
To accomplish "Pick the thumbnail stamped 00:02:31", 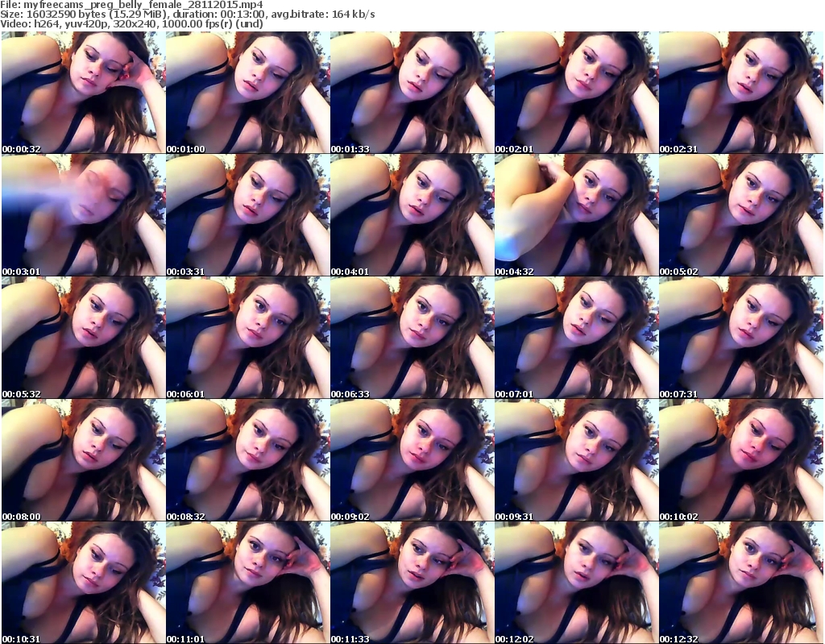I will pos(741,93).
